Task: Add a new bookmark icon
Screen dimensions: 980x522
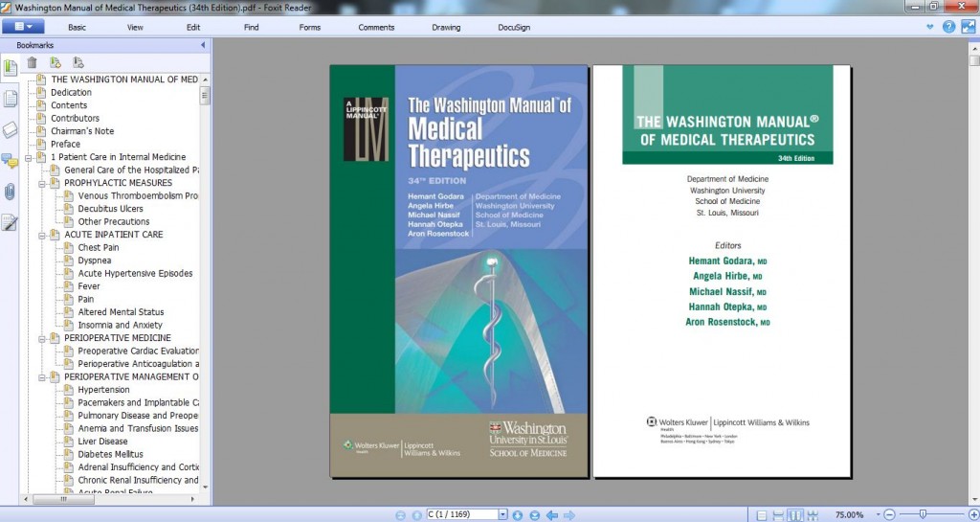Action: (x=55, y=62)
